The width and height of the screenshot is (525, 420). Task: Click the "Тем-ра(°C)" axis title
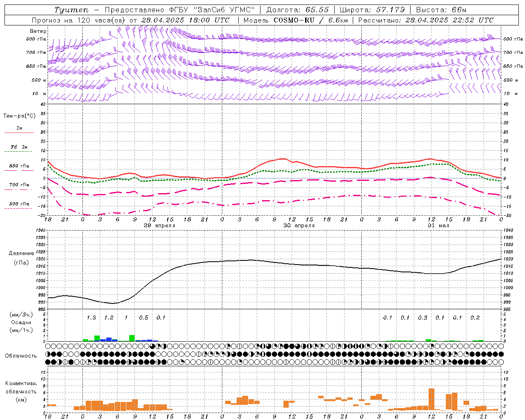click(x=19, y=116)
